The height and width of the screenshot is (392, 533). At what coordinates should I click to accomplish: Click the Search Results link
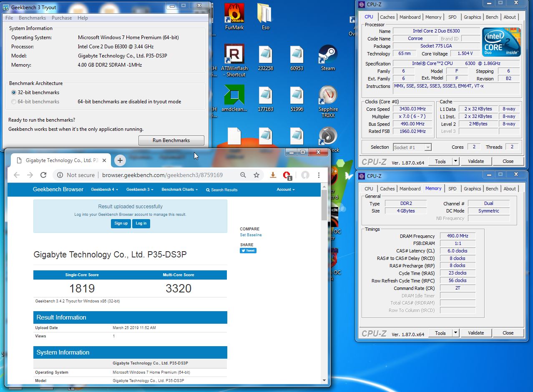tap(222, 190)
